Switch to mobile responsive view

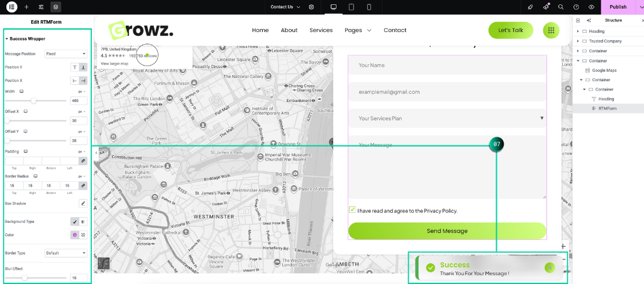tap(369, 7)
